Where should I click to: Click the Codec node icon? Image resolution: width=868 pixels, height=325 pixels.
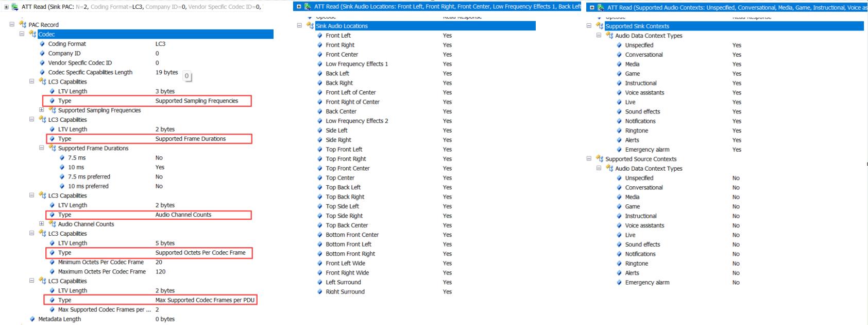pos(32,35)
